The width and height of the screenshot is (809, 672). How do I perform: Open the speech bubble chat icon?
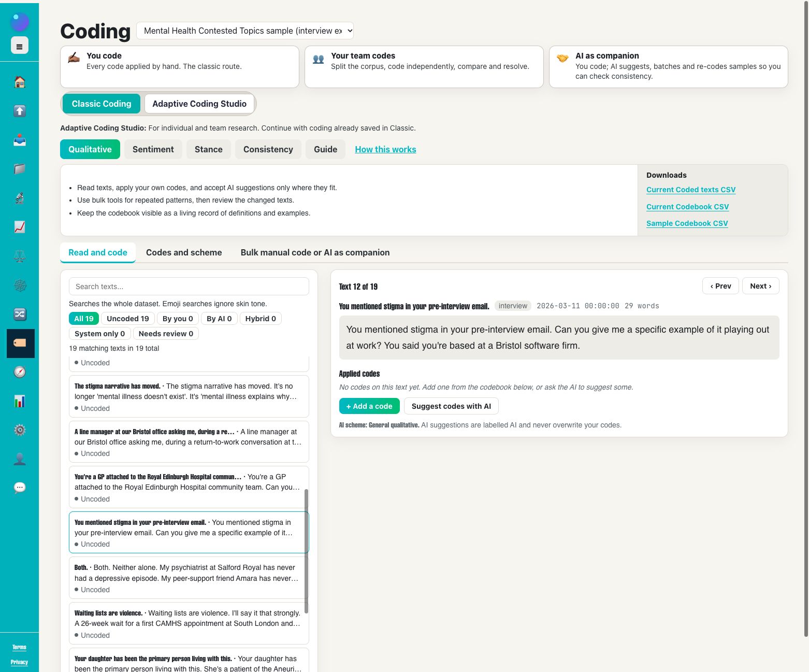coord(20,488)
